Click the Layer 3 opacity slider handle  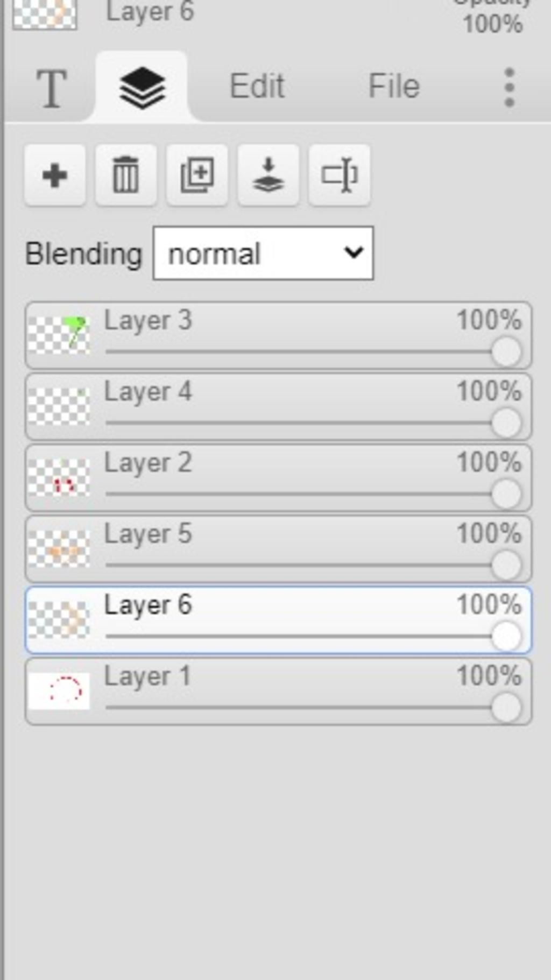pyautogui.click(x=506, y=352)
